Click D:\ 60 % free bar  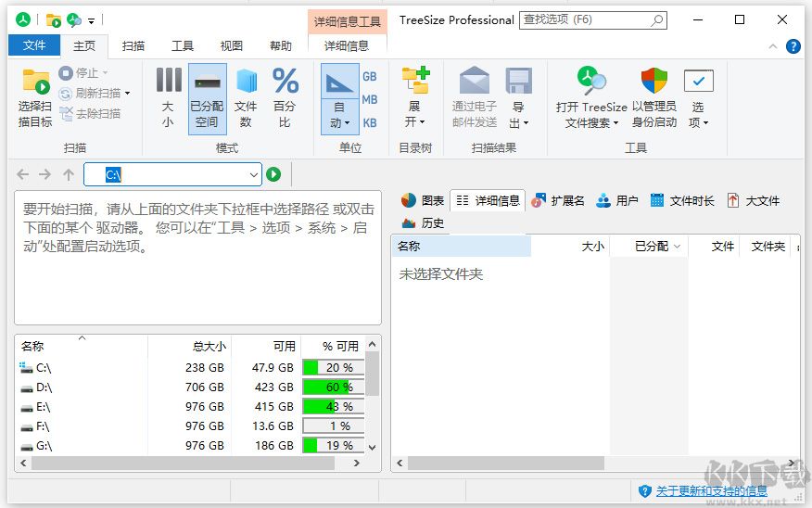333,387
